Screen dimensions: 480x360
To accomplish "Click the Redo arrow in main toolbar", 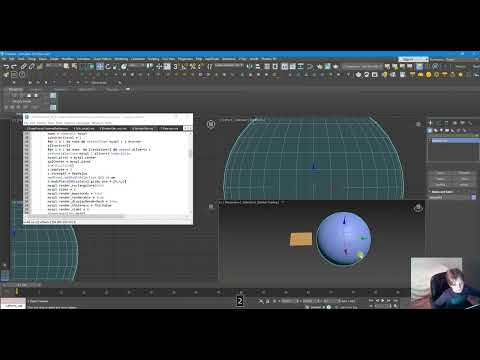I will coord(14,66).
